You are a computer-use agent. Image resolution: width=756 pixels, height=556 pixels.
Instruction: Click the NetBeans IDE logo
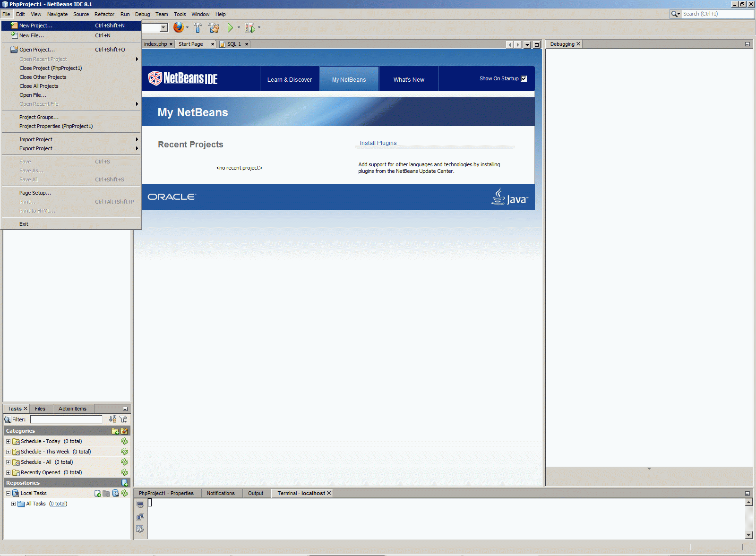tap(183, 78)
